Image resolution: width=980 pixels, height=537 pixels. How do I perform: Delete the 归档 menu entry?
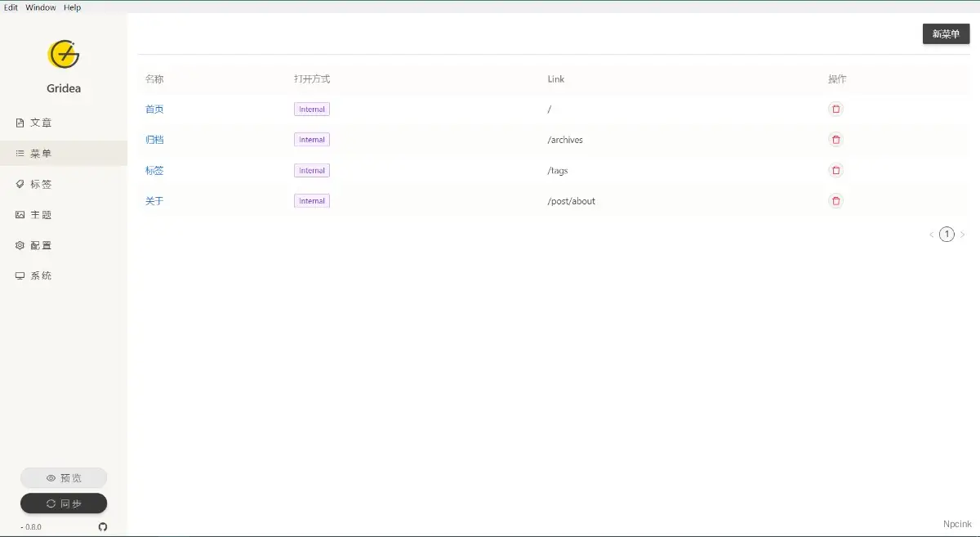(835, 140)
